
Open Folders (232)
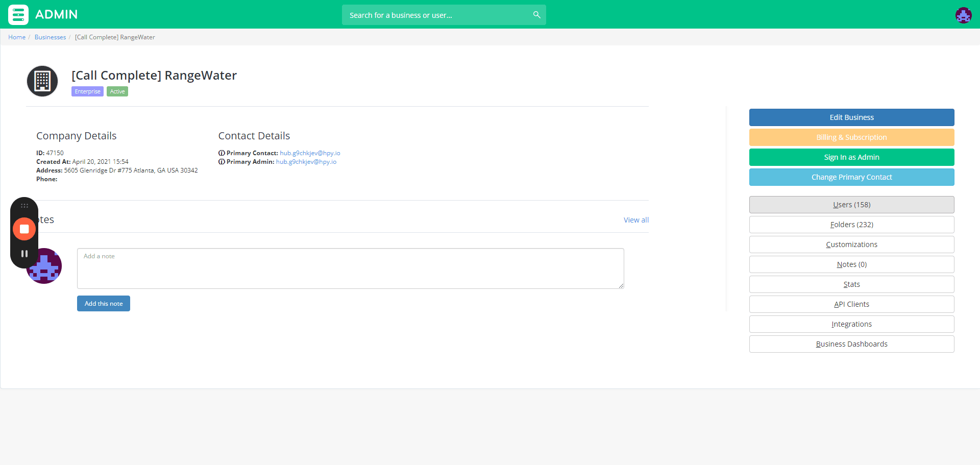851,225
